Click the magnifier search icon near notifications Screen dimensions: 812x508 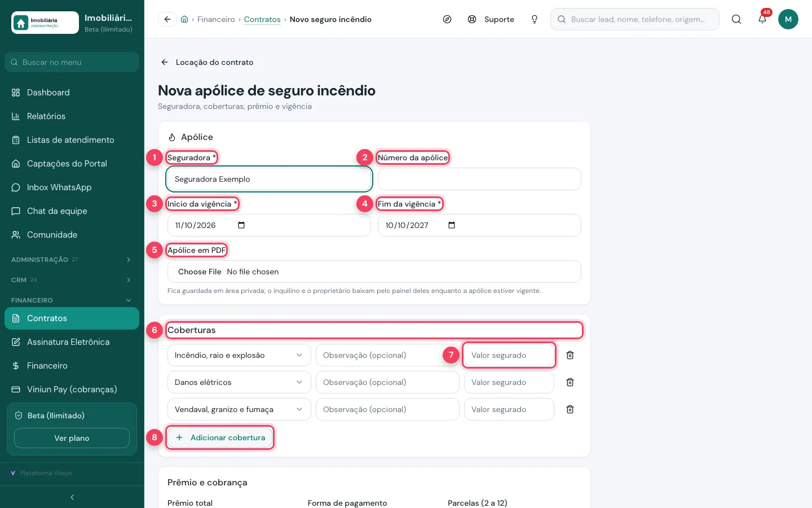[x=736, y=19]
